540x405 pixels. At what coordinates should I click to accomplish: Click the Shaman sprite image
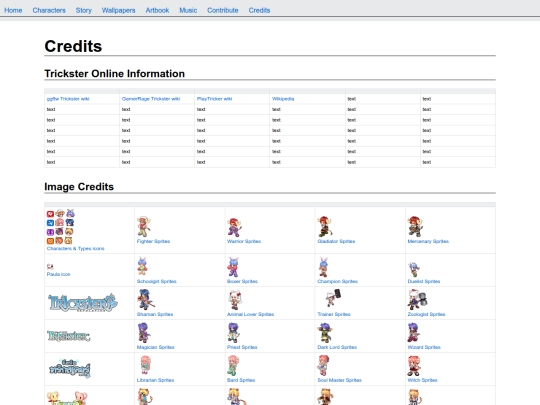tap(146, 299)
